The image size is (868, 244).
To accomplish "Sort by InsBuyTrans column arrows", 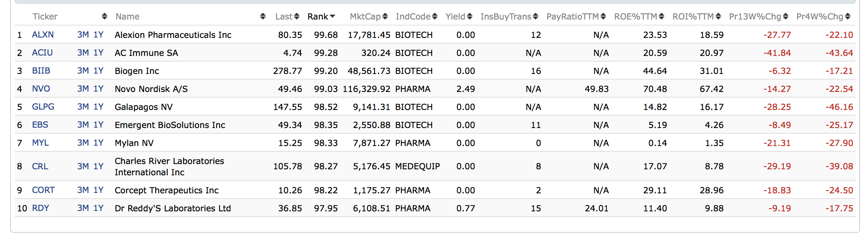I will (536, 17).
